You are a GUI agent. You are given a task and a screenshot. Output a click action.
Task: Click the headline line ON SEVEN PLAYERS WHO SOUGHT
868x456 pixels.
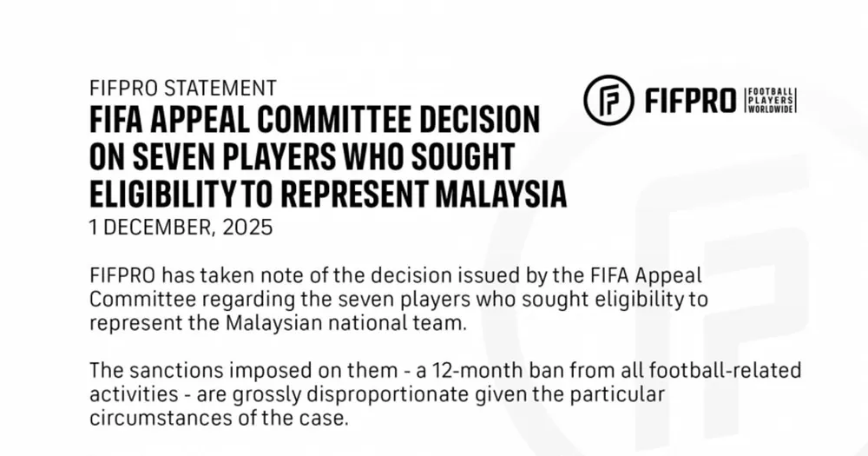302,158
